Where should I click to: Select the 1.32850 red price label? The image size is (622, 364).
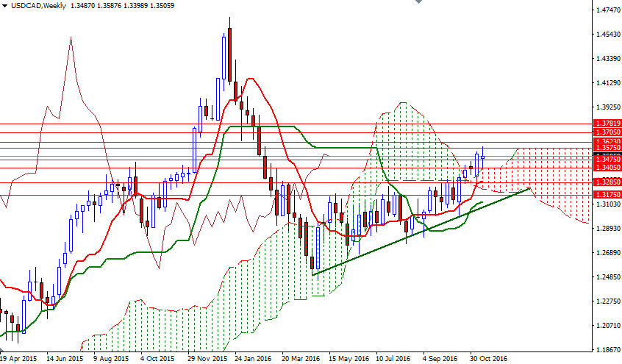coord(607,182)
